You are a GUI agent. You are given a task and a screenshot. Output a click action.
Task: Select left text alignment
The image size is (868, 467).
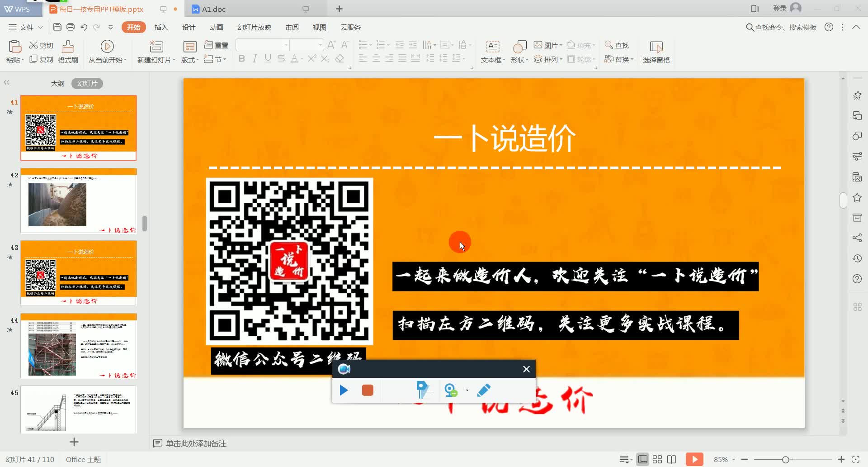(x=363, y=58)
